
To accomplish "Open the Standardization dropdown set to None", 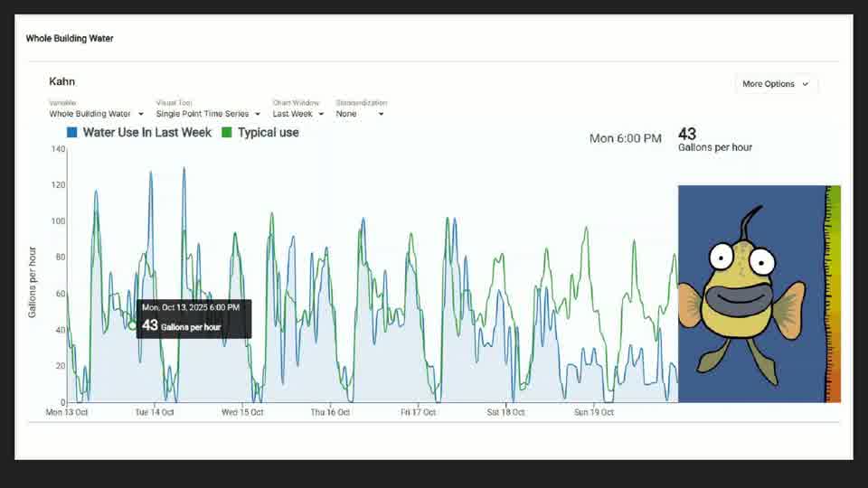I will [360, 114].
